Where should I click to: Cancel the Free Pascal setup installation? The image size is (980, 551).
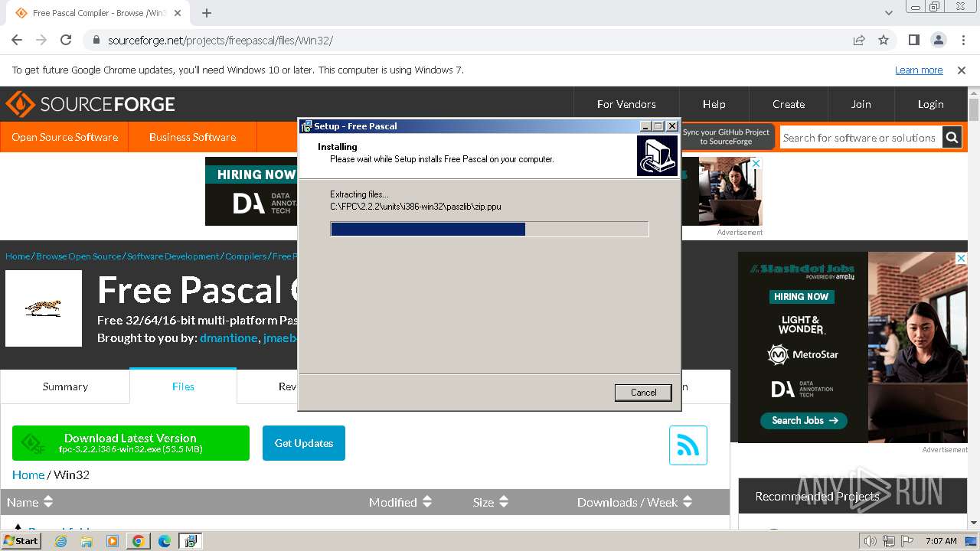tap(643, 393)
